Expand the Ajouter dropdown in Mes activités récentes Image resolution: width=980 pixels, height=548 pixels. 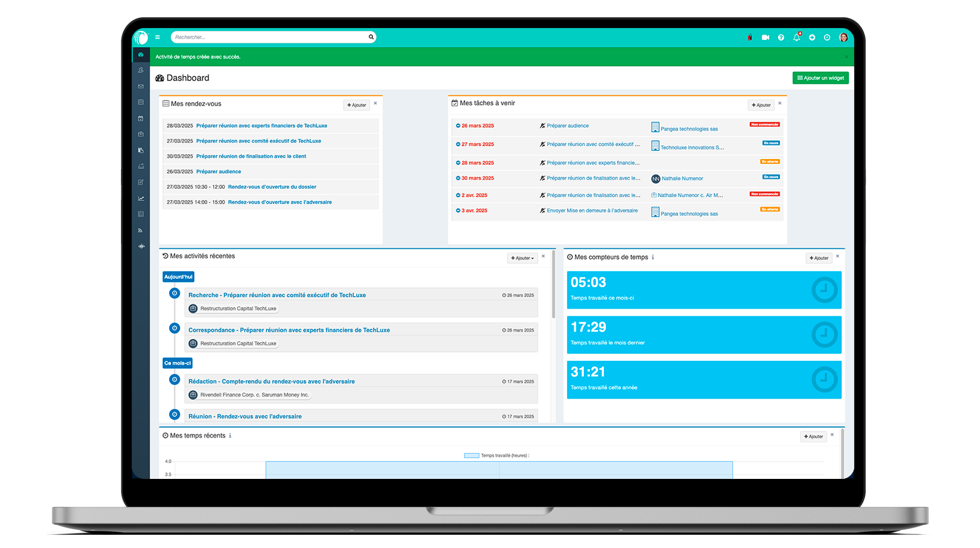click(x=522, y=258)
